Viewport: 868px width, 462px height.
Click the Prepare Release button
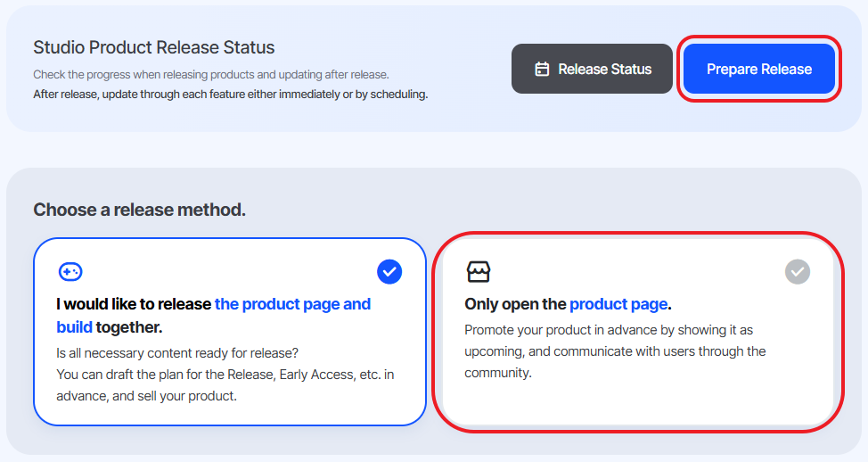pyautogui.click(x=759, y=69)
